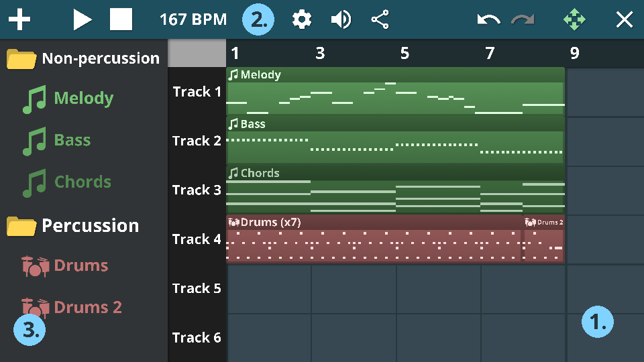Image resolution: width=644 pixels, height=362 pixels.
Task: Click bar 5 on the timeline ruler
Action: [405, 54]
